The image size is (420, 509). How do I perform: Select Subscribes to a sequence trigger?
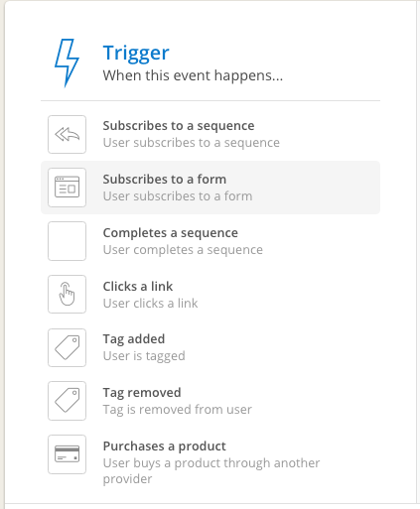pyautogui.click(x=210, y=134)
